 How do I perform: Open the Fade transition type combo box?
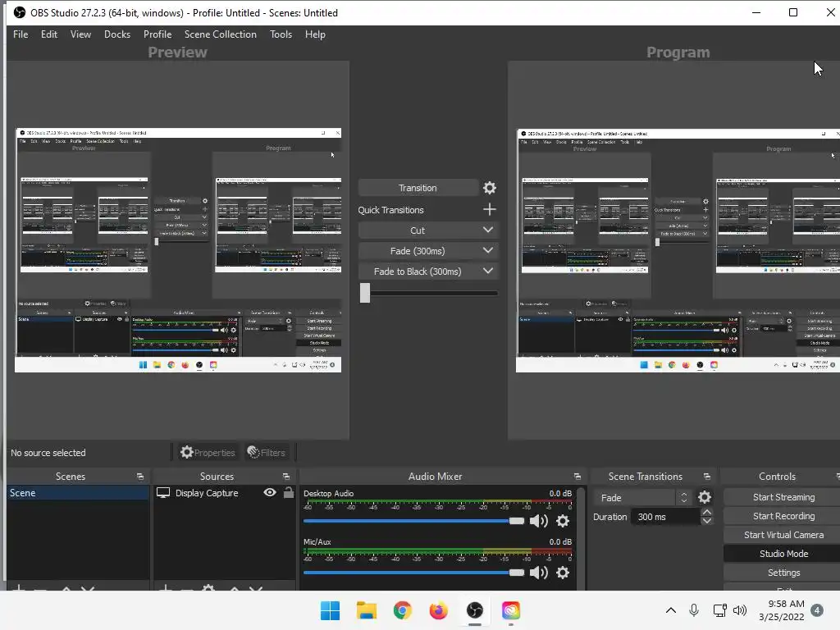pos(643,498)
